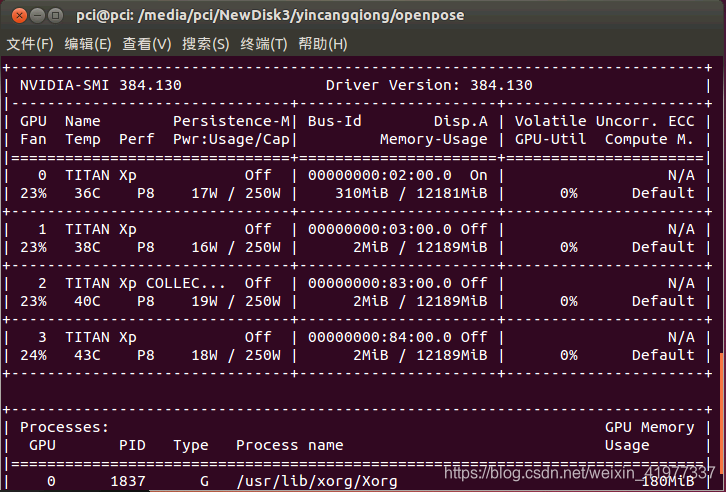Open the 查看(V) menu
Viewport: 726px width, 492px height.
click(x=146, y=44)
